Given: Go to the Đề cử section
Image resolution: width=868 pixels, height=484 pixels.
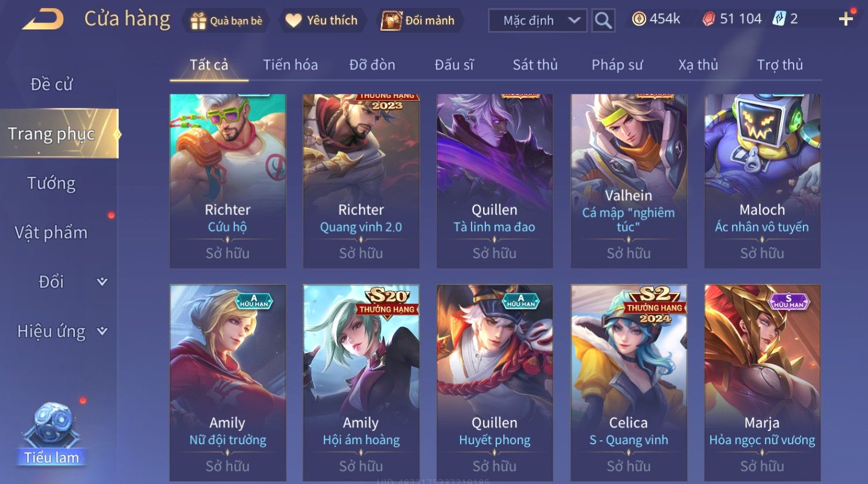Looking at the screenshot, I should pyautogui.click(x=51, y=84).
